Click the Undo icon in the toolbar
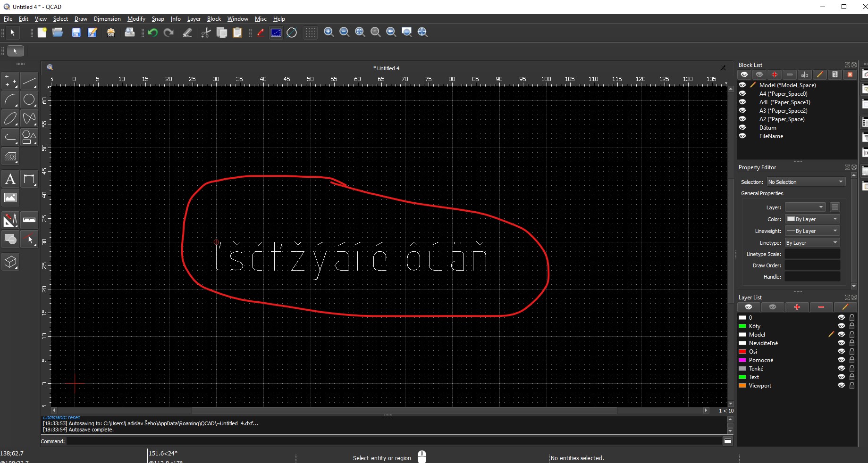868x463 pixels. [x=152, y=33]
